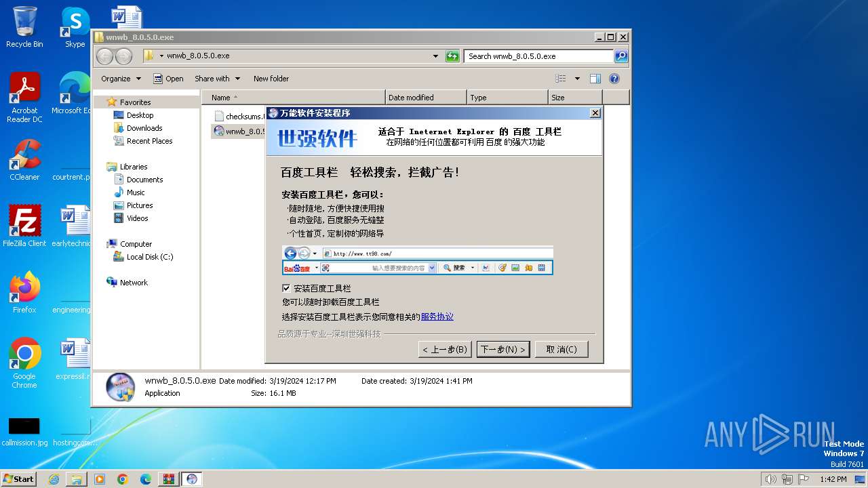Click the search magnifier in Explorer

pyautogui.click(x=621, y=56)
